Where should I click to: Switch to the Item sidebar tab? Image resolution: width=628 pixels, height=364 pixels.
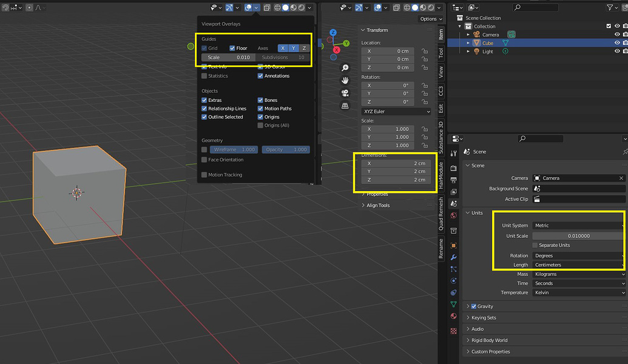pyautogui.click(x=441, y=34)
